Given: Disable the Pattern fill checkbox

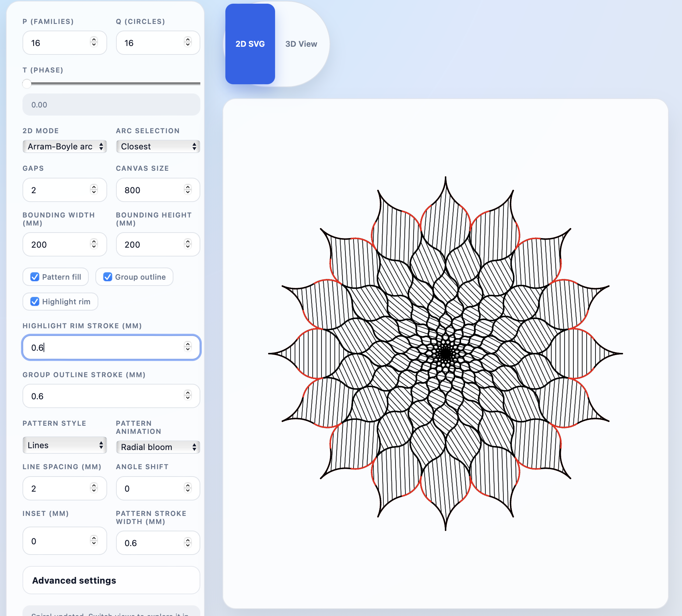Looking at the screenshot, I should [x=35, y=277].
